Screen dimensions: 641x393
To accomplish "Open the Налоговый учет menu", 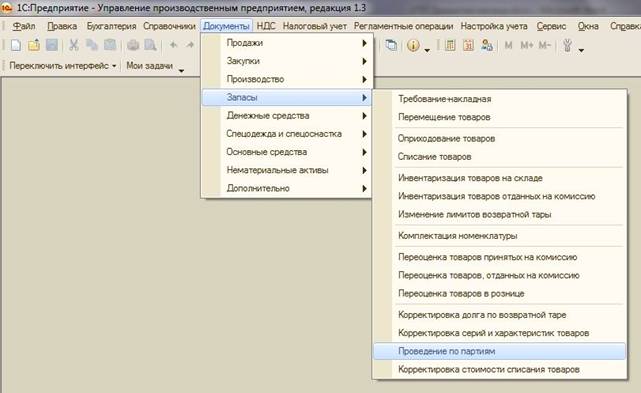I will coord(315,26).
